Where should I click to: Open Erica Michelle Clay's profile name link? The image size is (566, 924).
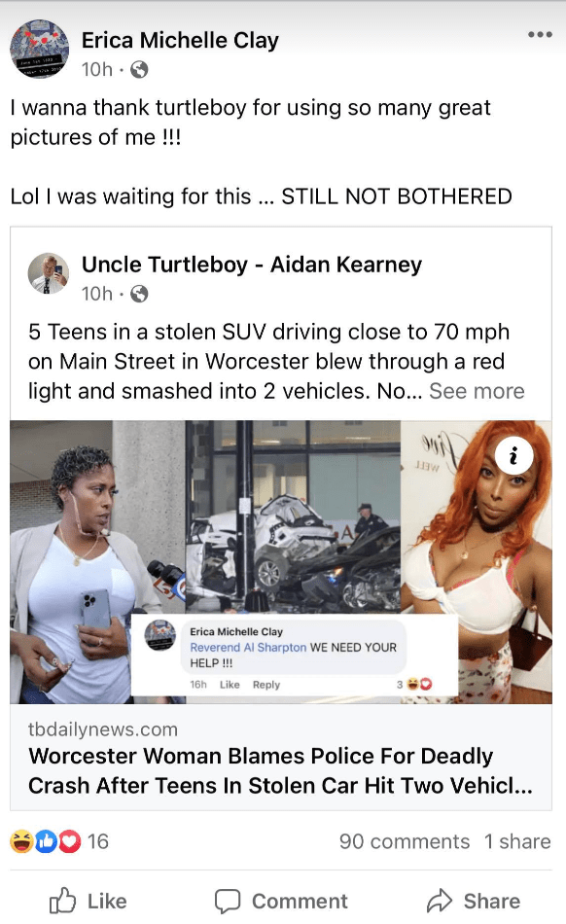[180, 40]
